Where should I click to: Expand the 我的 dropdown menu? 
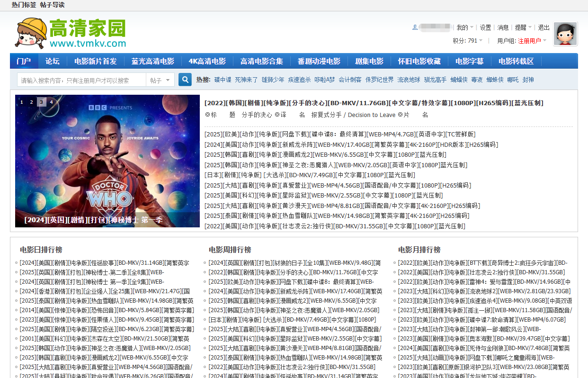pos(465,27)
